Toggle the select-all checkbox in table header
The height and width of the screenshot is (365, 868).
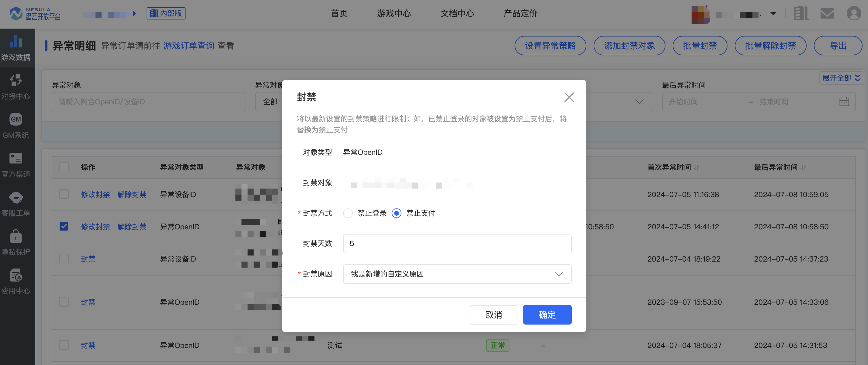coord(64,167)
